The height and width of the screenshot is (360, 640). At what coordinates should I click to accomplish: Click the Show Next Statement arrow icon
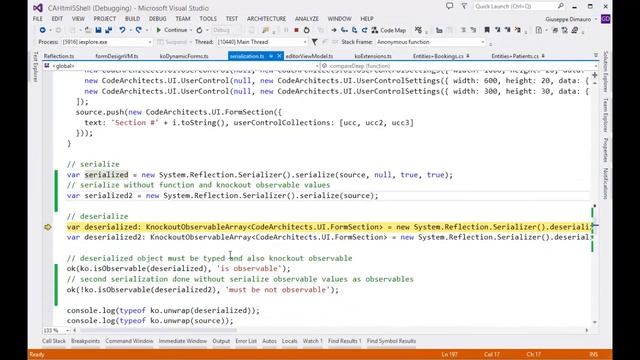point(334,30)
